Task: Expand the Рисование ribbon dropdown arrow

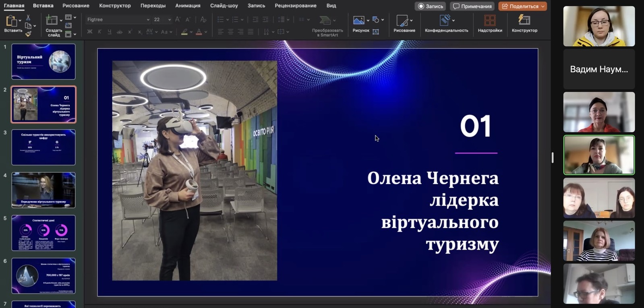Action: (411, 21)
